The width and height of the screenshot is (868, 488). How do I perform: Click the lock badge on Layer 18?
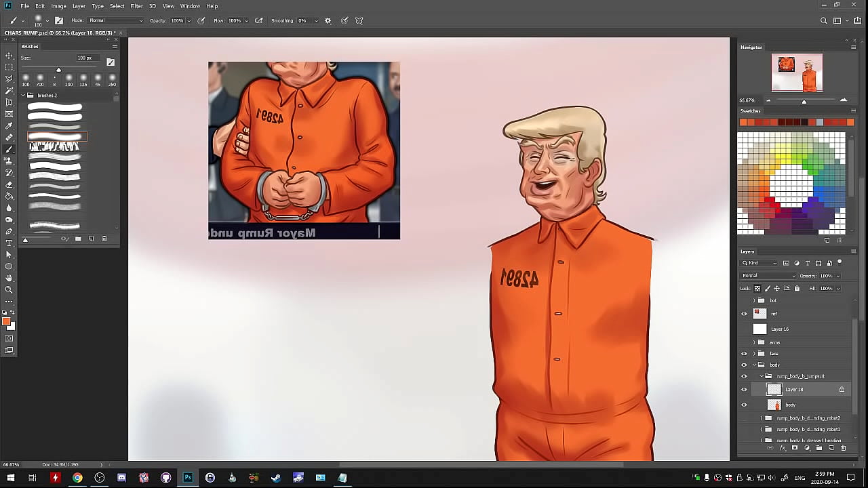tap(842, 389)
